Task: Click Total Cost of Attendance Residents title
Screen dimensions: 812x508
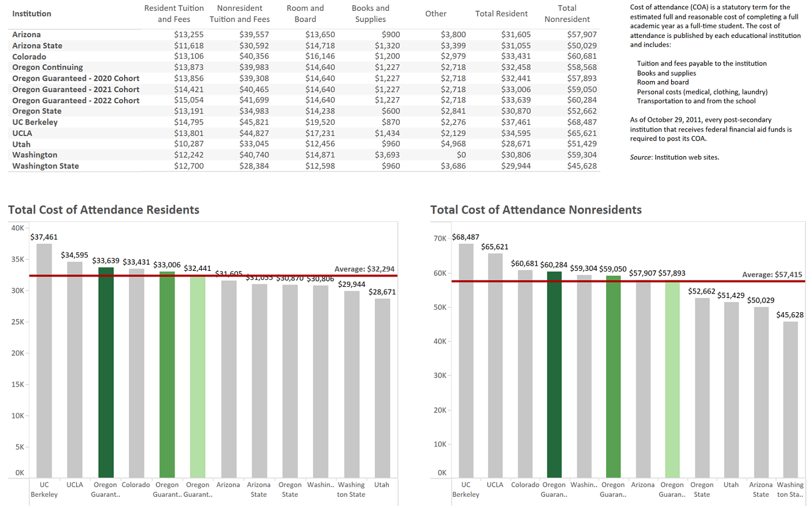Action: (104, 210)
